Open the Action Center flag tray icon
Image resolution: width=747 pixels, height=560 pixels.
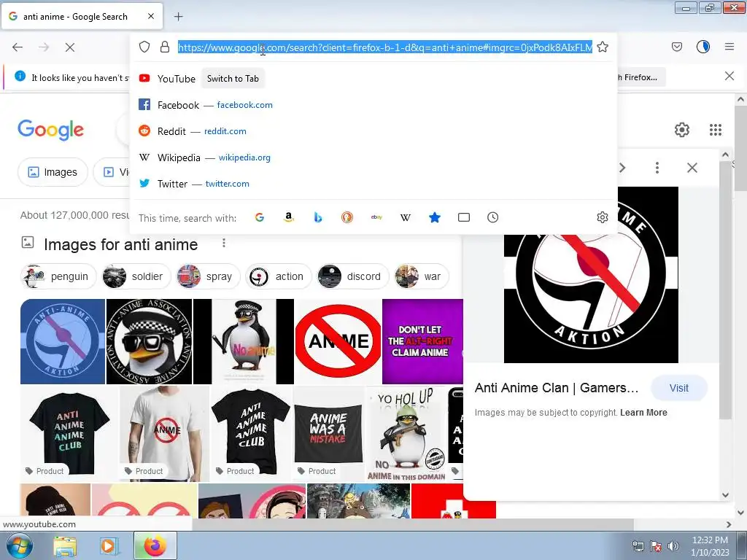tap(656, 546)
